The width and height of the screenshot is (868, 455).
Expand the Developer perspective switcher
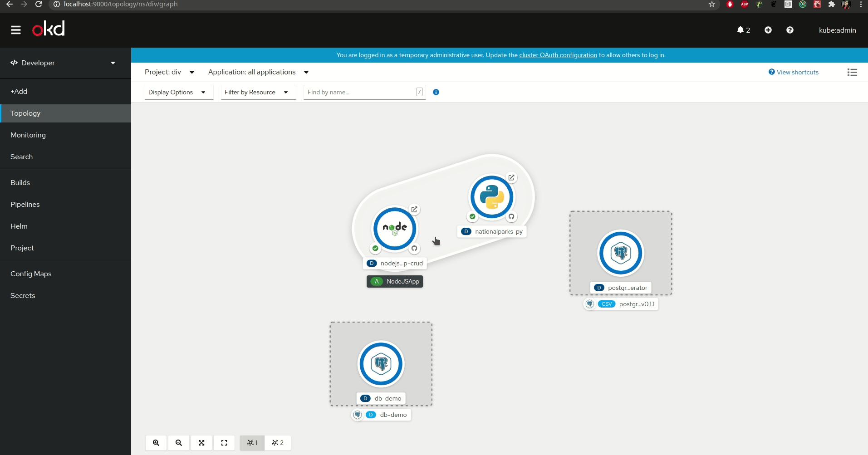coord(63,63)
